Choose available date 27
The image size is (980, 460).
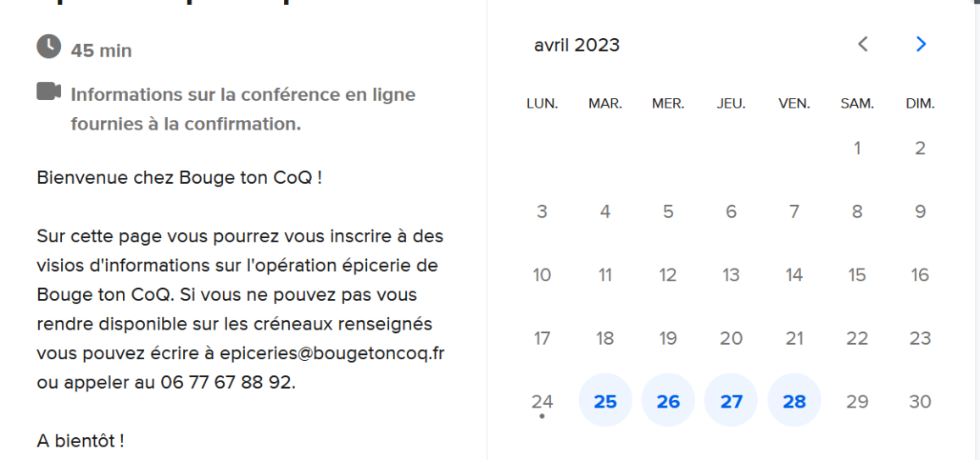(x=732, y=401)
